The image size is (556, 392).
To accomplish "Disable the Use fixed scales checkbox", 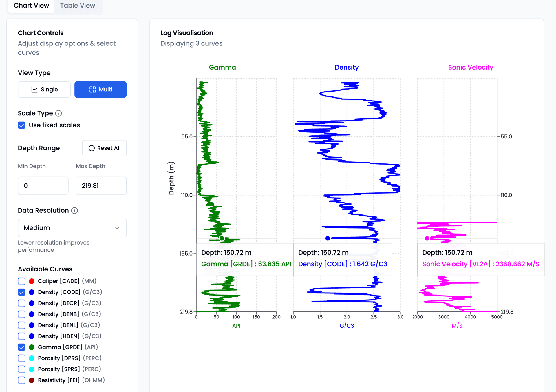I will [21, 125].
